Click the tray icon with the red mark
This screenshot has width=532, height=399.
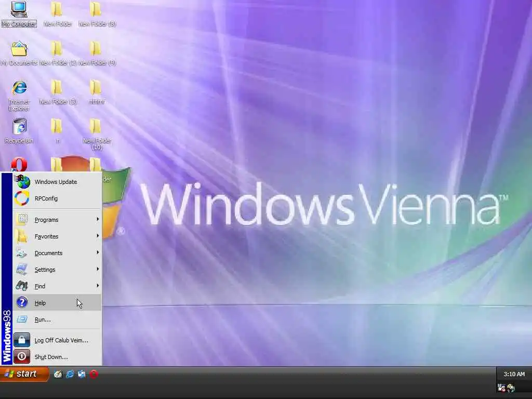click(501, 388)
